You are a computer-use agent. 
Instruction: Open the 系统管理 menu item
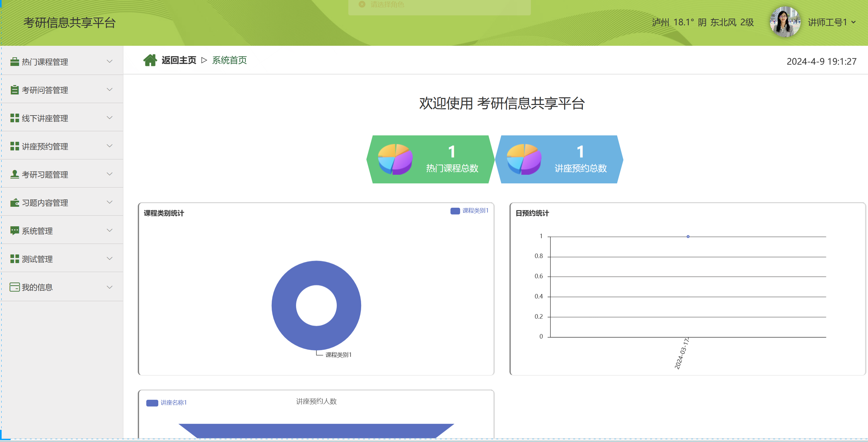point(37,231)
